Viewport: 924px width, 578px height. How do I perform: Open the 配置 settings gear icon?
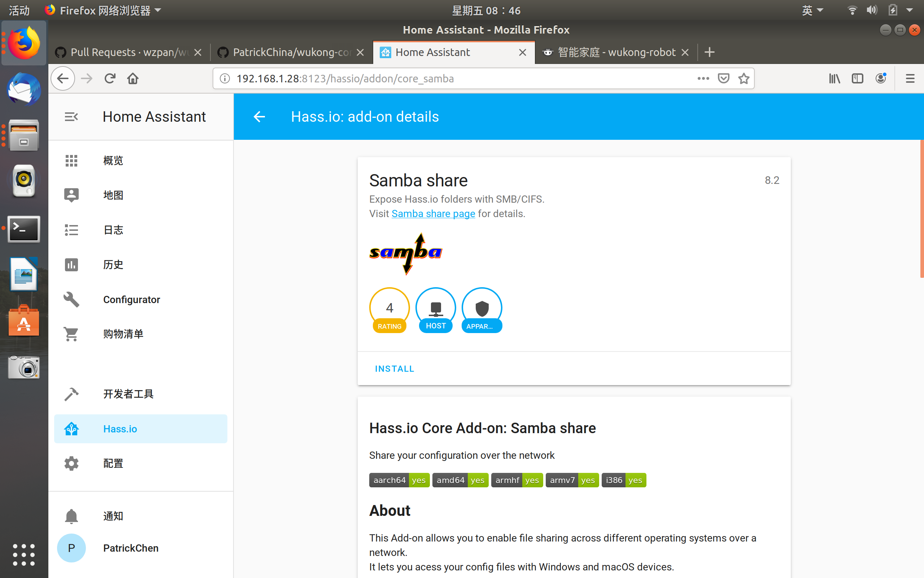[x=71, y=464]
